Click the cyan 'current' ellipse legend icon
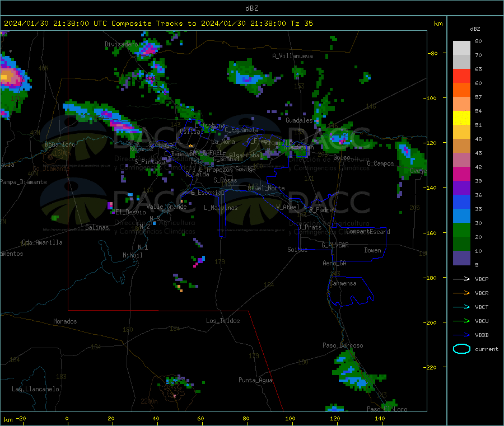The image size is (504, 426). (461, 349)
